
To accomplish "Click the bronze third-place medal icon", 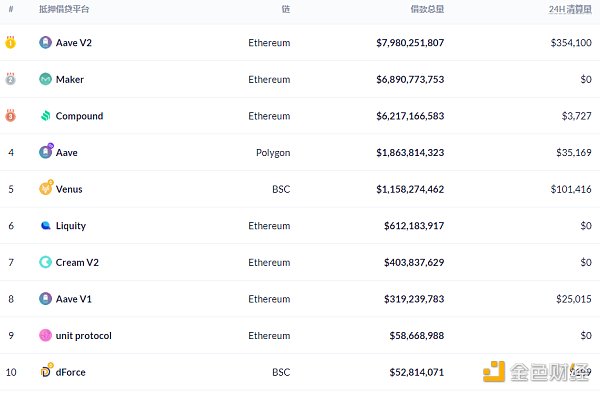I will tap(10, 115).
